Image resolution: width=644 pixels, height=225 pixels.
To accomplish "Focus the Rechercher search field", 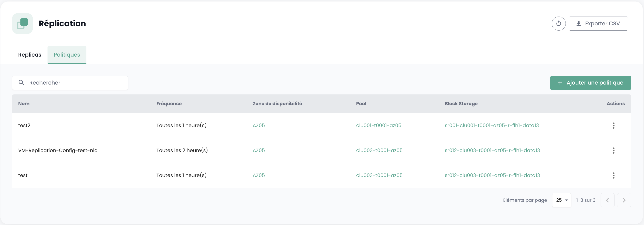I will point(75,83).
